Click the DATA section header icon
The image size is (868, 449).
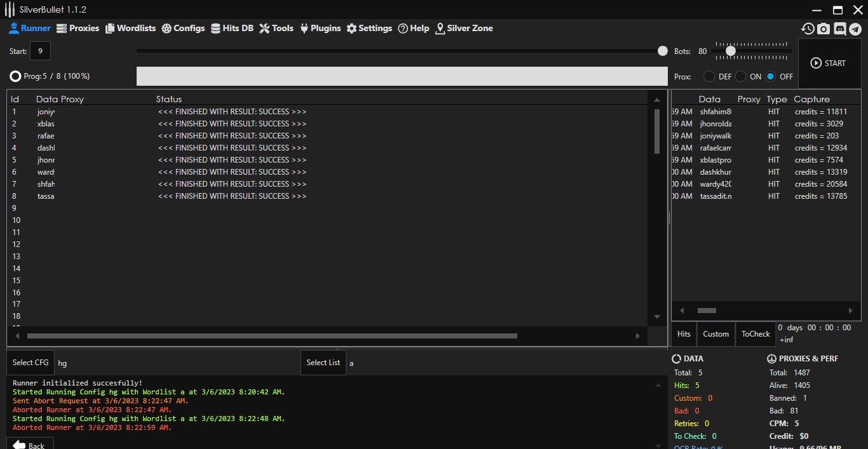(677, 359)
